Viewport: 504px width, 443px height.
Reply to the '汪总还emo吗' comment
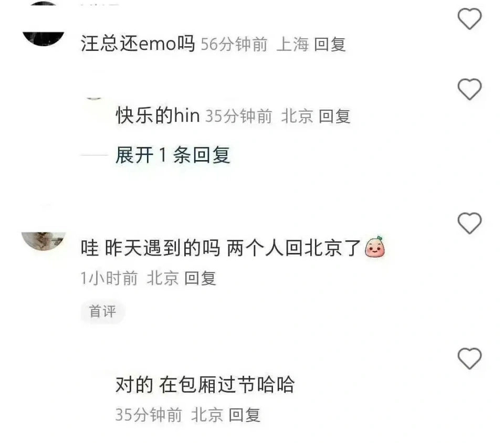point(330,44)
